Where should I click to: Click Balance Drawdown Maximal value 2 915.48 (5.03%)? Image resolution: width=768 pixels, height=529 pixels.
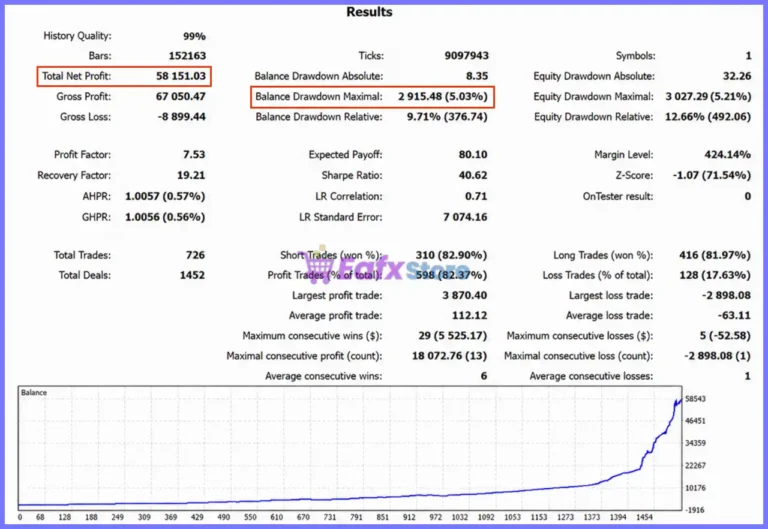(443, 96)
